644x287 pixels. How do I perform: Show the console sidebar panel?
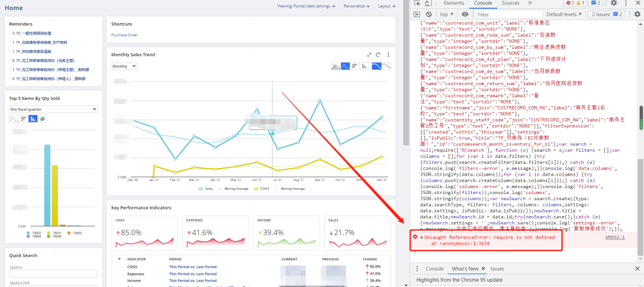416,14
